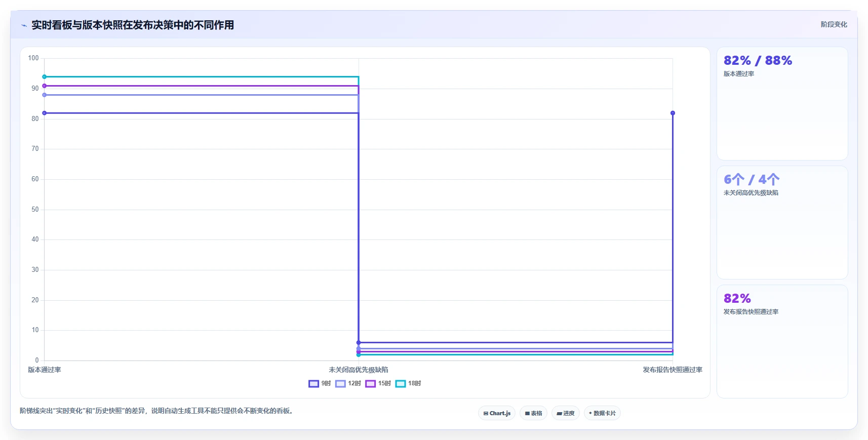Click the footnote text starting with 阶梯线突出
Viewport: 868px width, 440px height.
[x=157, y=411]
